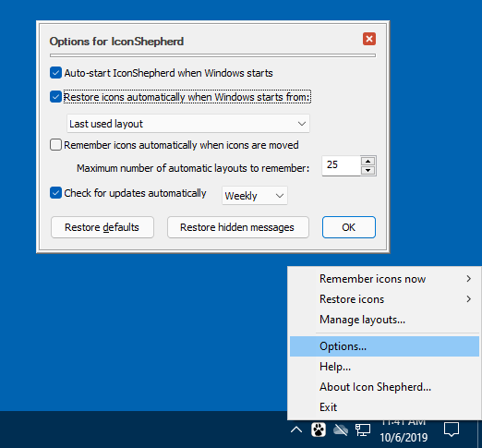
Task: Decrease maximum layouts with down arrow
Action: click(x=368, y=170)
